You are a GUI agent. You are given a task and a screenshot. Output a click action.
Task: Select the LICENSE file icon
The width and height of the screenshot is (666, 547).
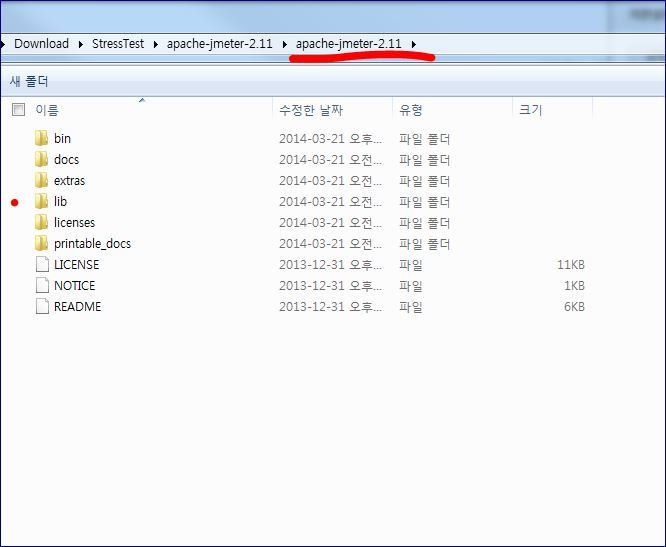click(x=42, y=265)
